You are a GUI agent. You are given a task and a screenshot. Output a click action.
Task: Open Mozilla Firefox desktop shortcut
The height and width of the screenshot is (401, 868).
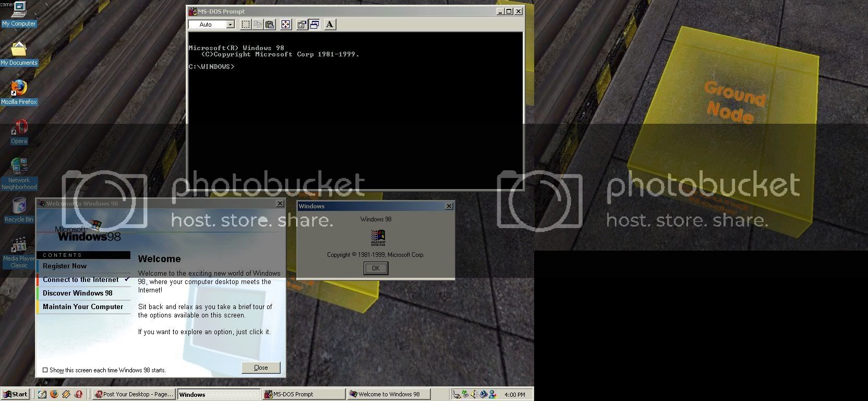pos(19,89)
